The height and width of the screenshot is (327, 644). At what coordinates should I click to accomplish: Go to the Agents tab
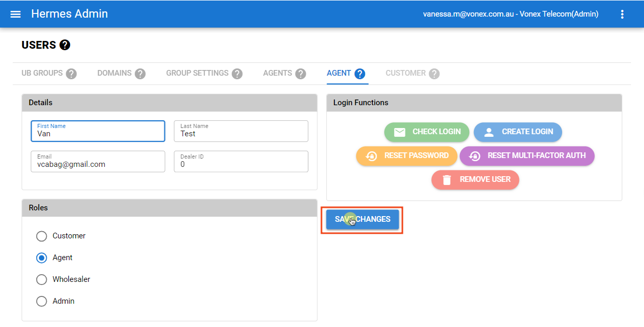pos(277,73)
